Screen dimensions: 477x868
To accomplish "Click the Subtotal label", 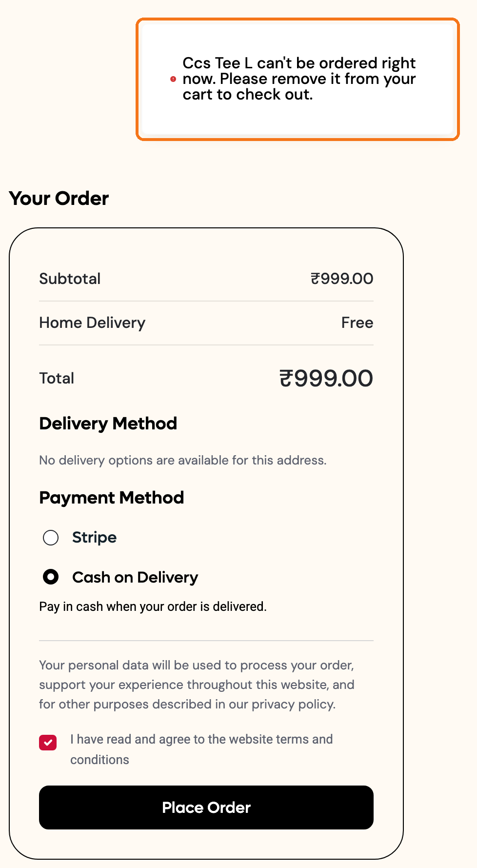I will (x=70, y=279).
